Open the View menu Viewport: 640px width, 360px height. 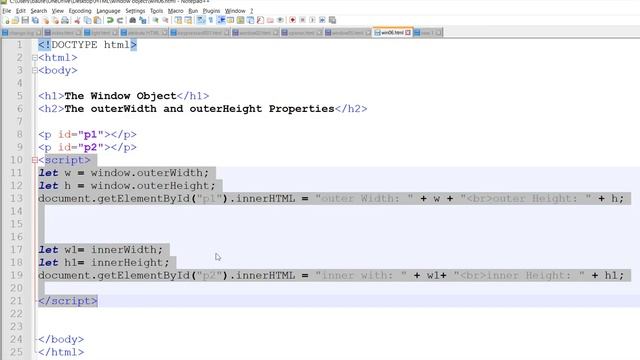click(x=58, y=11)
